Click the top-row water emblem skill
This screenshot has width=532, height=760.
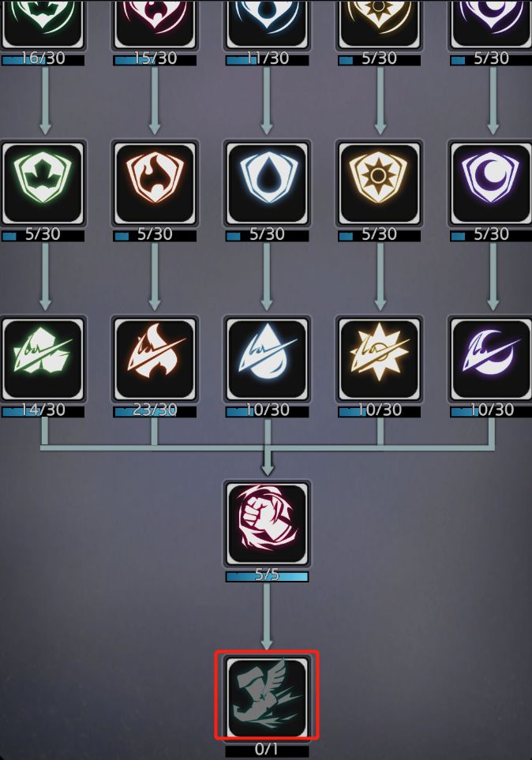click(267, 23)
